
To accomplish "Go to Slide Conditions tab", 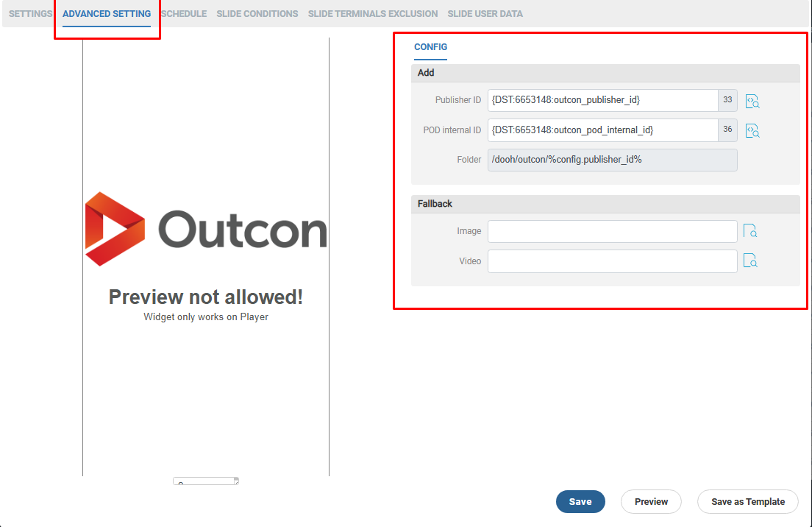I will point(257,14).
